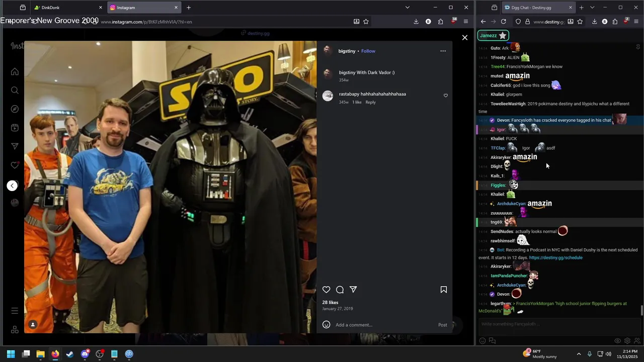Open the bigstiny username in the post header
Image resolution: width=644 pixels, height=362 pixels.
pyautogui.click(x=347, y=51)
